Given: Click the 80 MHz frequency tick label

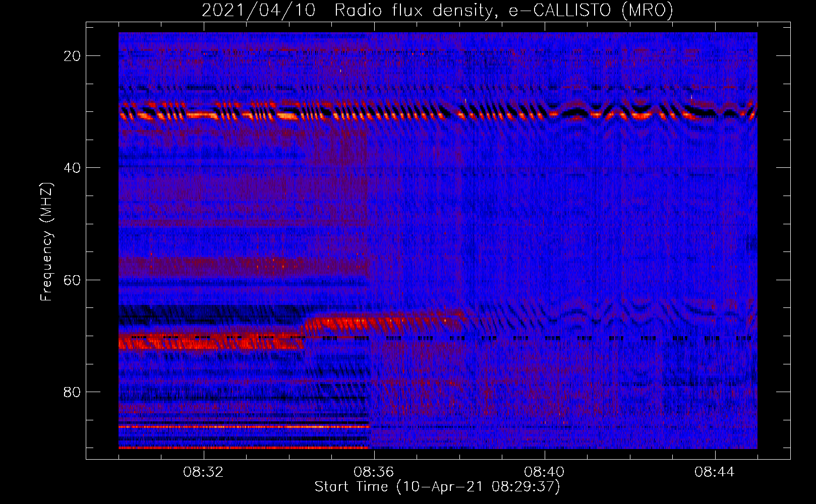Looking at the screenshot, I should (x=73, y=392).
